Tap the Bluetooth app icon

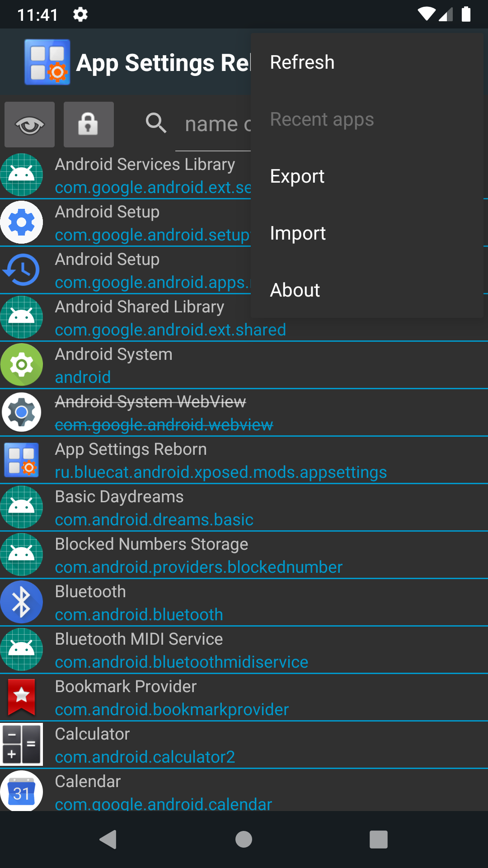click(22, 602)
